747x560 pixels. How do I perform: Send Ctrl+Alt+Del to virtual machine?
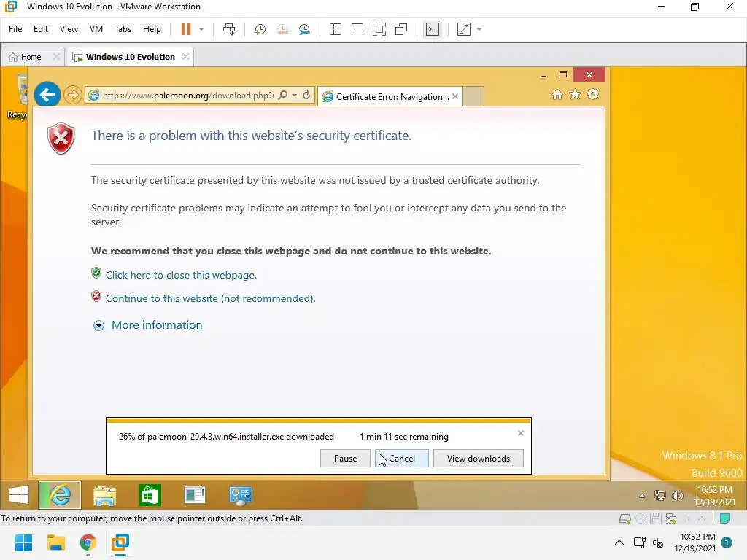coord(229,29)
